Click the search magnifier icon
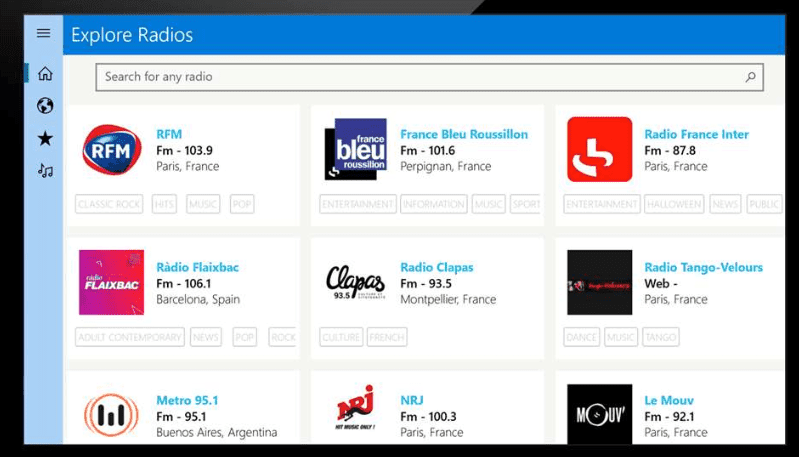The width and height of the screenshot is (799, 457). click(750, 77)
